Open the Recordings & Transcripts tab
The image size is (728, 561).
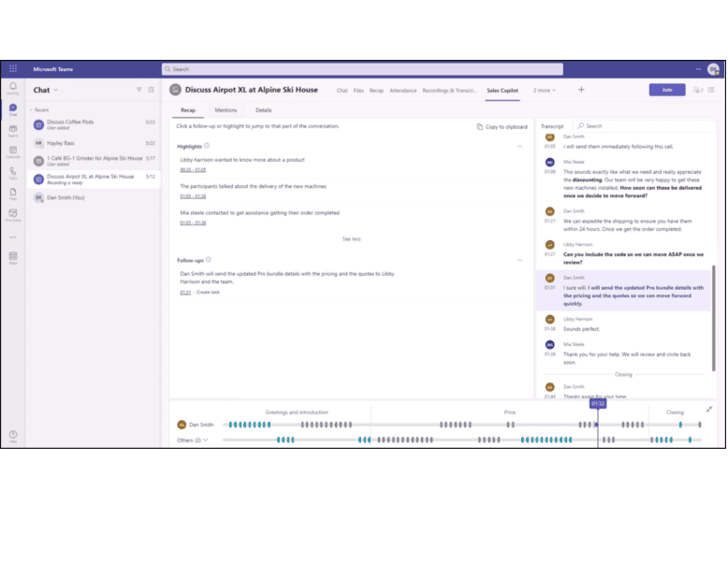pos(451,91)
